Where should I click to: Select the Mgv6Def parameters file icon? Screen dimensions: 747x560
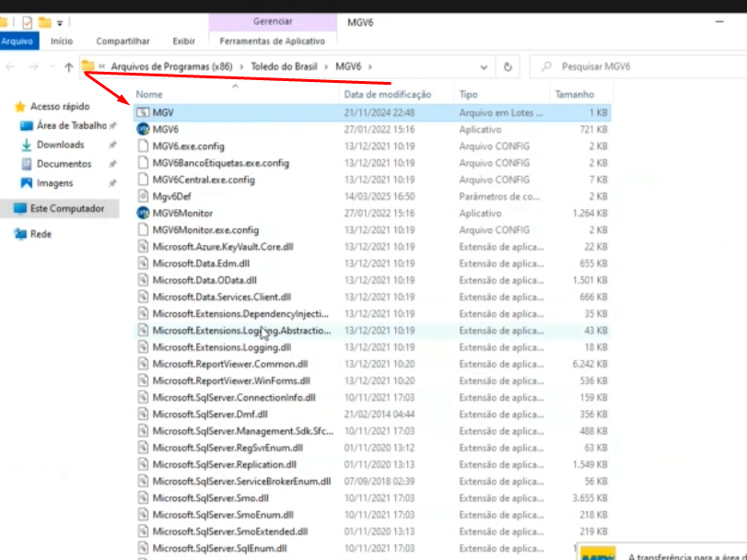click(x=143, y=196)
